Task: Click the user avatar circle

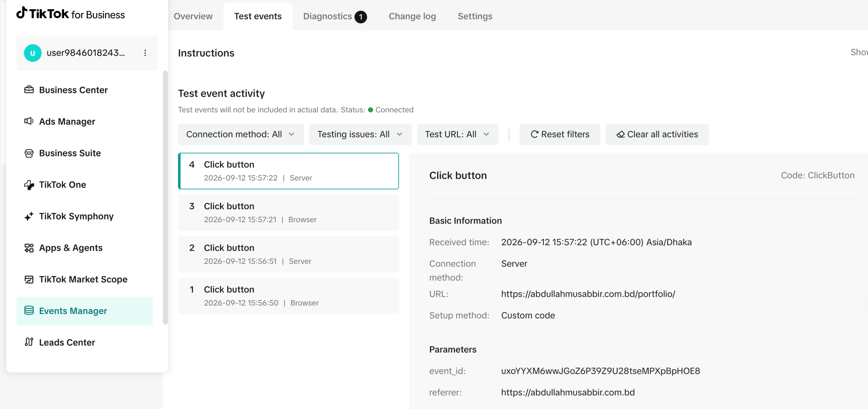Action: pos(33,53)
